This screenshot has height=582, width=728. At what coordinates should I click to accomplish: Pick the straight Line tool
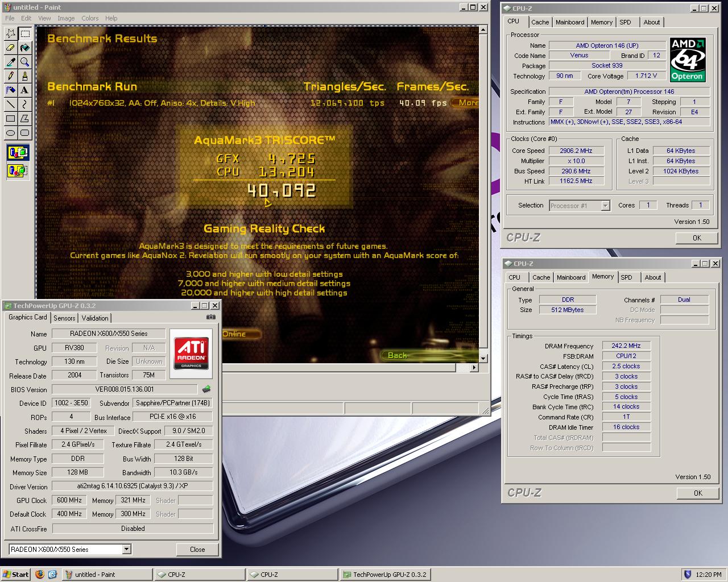[11, 104]
